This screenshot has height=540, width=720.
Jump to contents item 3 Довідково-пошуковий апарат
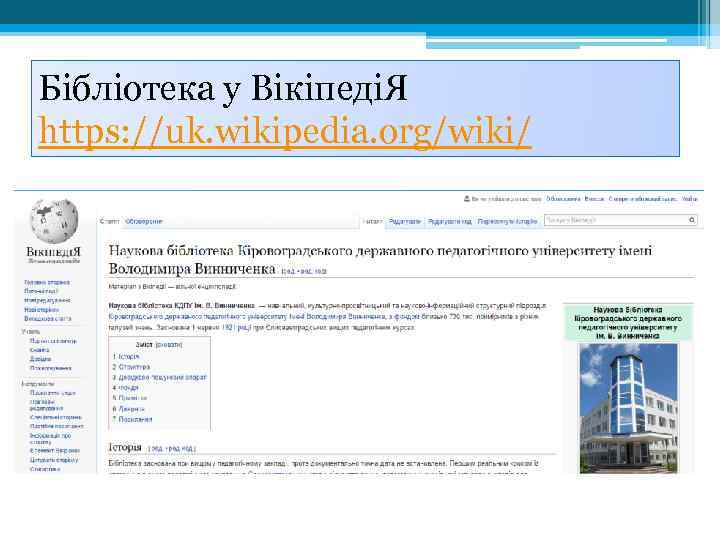pos(159,377)
